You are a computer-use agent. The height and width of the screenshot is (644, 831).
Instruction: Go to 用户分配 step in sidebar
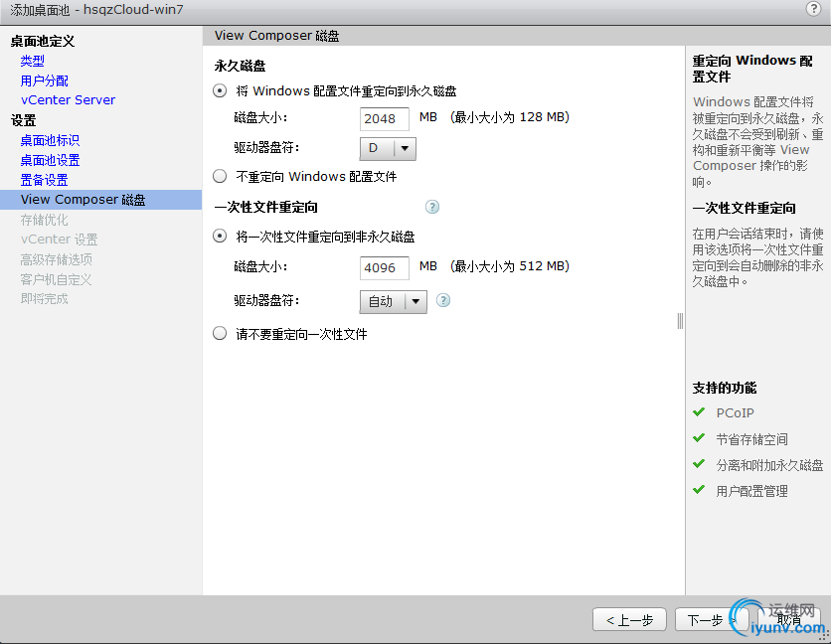44,80
